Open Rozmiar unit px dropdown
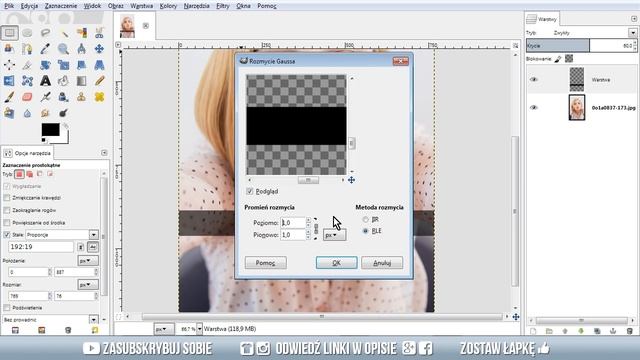Screen dimensions: 640x360 [87, 284]
